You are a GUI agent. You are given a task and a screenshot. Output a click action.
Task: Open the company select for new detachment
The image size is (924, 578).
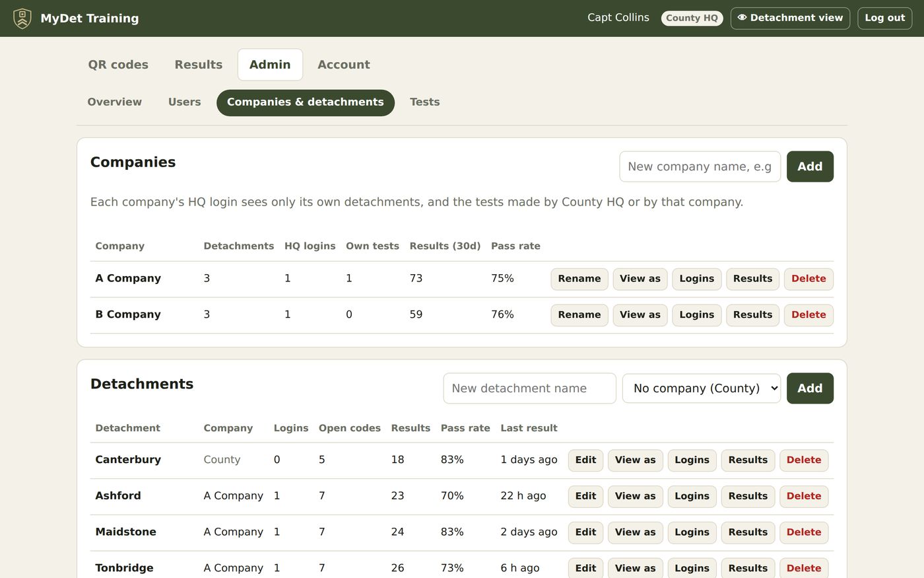click(x=702, y=388)
